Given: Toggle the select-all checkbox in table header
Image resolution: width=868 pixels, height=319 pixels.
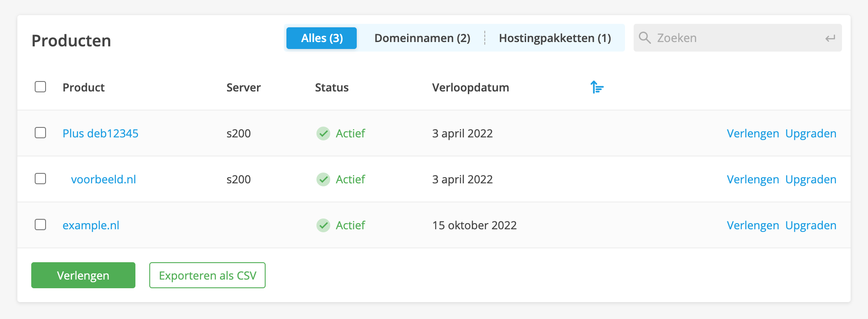Looking at the screenshot, I should 40,87.
